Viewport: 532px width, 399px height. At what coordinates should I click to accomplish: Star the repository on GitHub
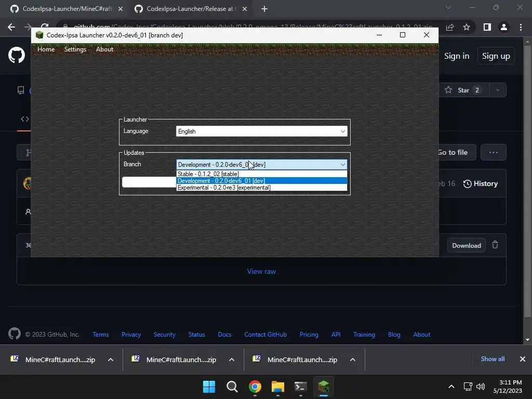(x=463, y=90)
